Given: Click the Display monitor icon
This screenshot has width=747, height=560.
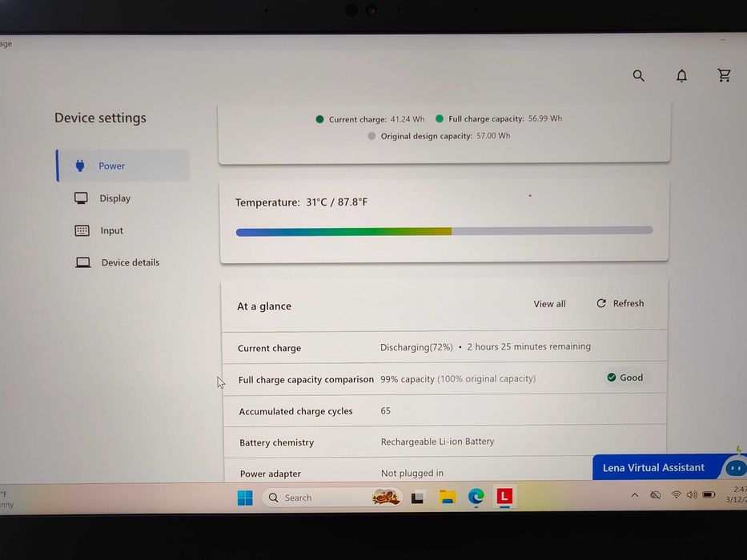Looking at the screenshot, I should tap(81, 198).
